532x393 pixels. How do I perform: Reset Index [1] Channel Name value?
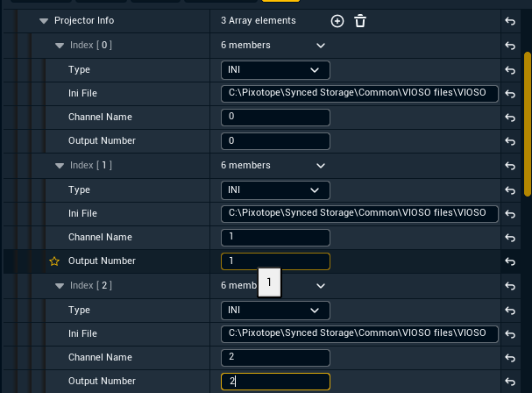[x=510, y=238]
